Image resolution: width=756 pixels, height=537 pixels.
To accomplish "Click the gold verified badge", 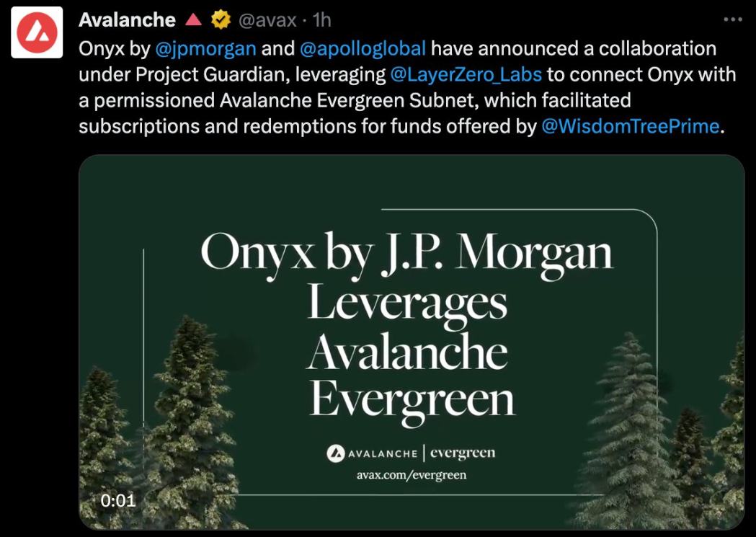I will coord(220,20).
